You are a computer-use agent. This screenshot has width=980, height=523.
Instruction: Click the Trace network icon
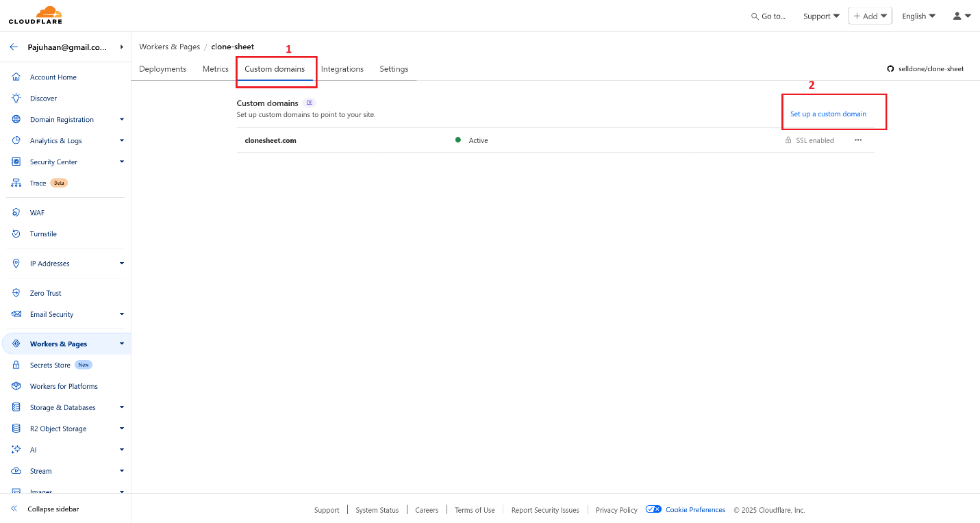16,183
